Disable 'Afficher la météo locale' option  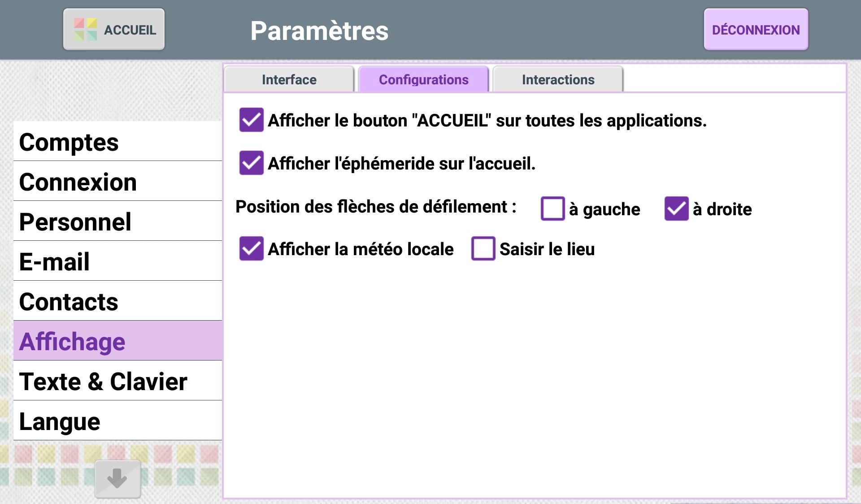(251, 248)
